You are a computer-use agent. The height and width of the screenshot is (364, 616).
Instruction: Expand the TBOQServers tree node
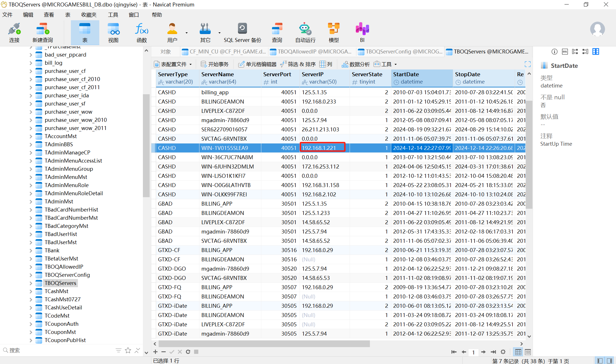(31, 283)
